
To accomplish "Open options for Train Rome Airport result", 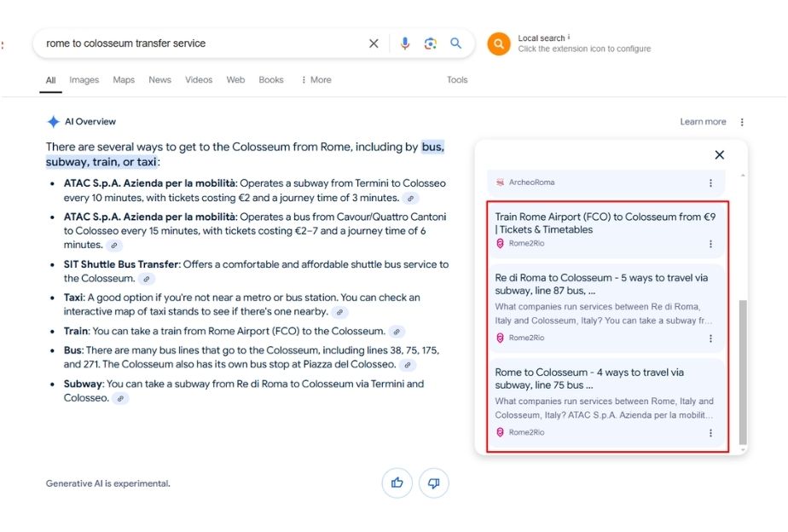I will pyautogui.click(x=710, y=244).
